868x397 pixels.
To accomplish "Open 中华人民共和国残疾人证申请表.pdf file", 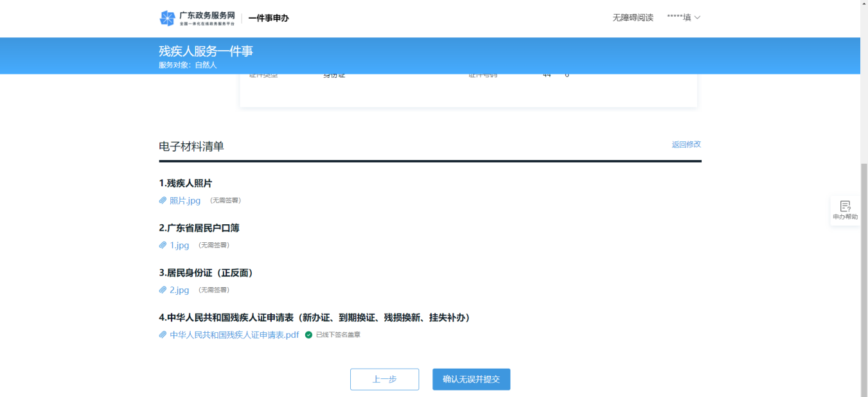I will pyautogui.click(x=235, y=335).
